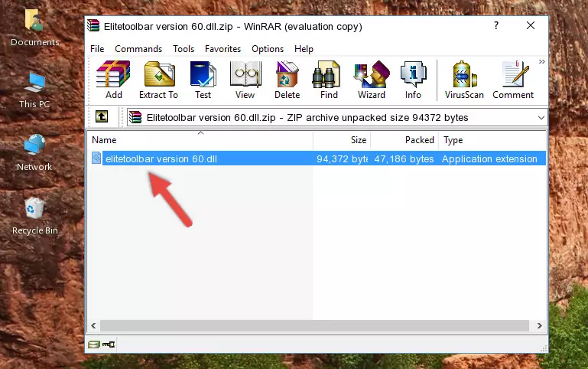This screenshot has width=588, height=369.
Task: Click the Add toolbar icon
Action: [x=113, y=80]
